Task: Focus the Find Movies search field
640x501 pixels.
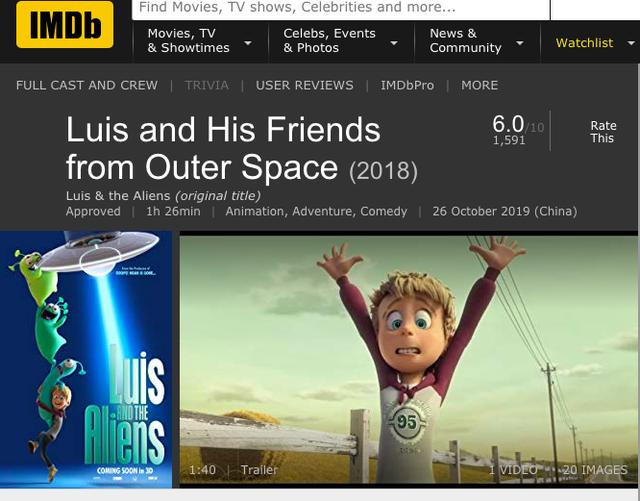Action: coord(341,9)
